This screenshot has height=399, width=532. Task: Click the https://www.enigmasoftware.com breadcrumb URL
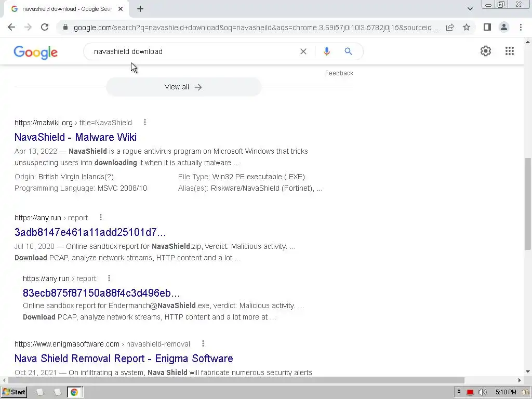[67, 344]
